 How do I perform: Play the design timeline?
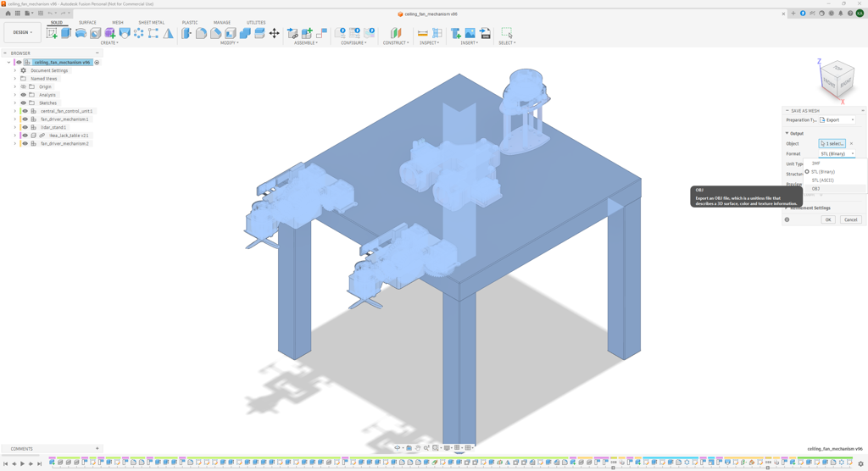[23, 464]
